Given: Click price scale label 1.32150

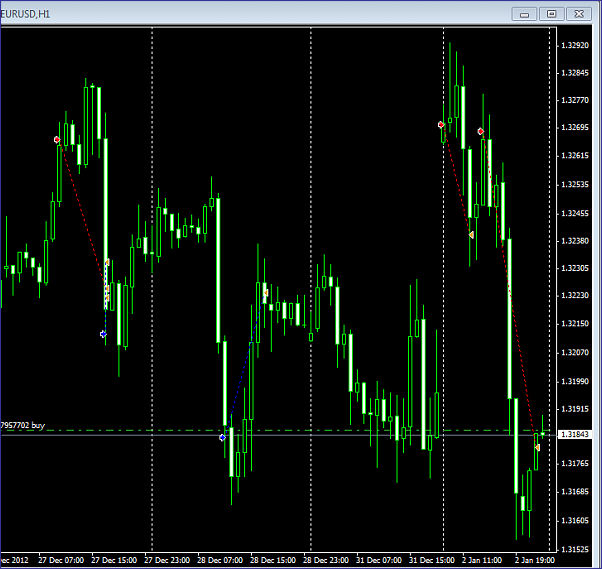Looking at the screenshot, I should [575, 324].
